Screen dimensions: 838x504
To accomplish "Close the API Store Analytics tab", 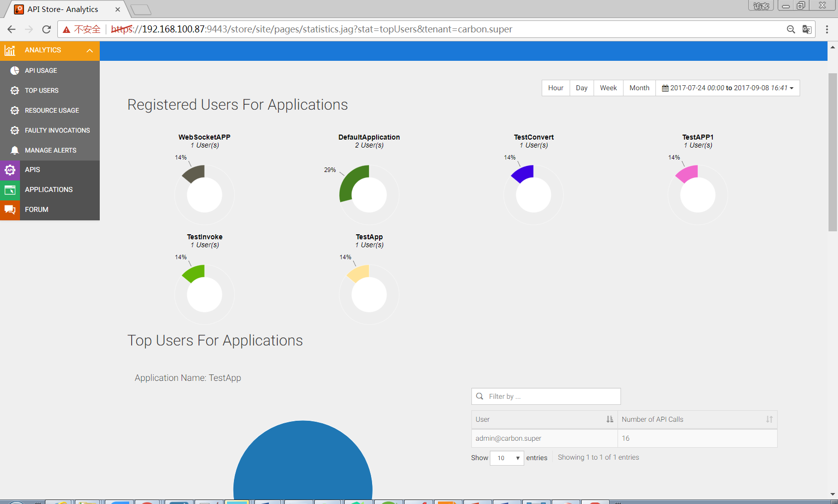I will coord(118,9).
